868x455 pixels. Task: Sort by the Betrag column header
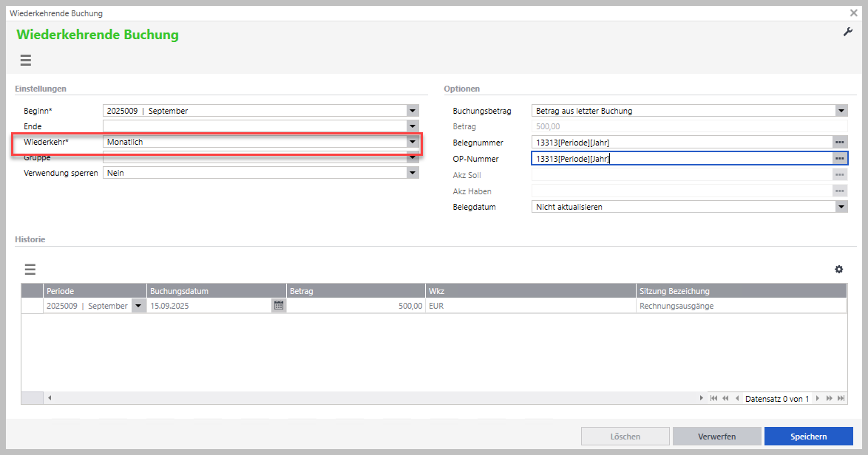click(355, 291)
